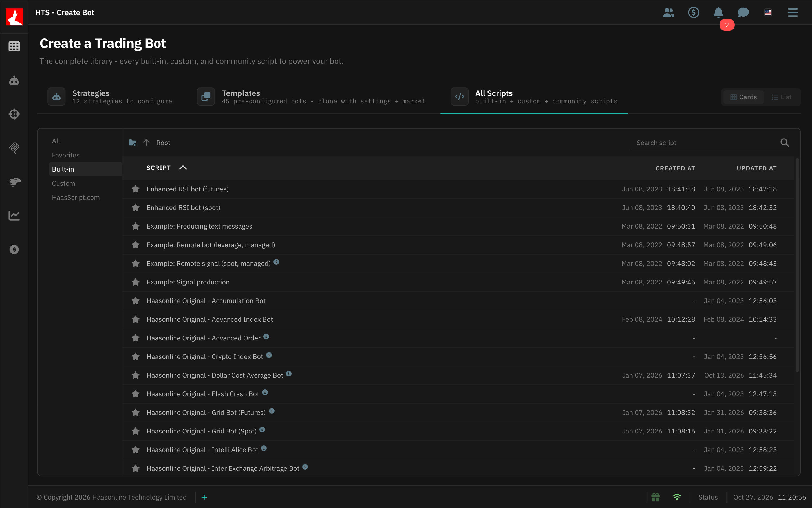This screenshot has height=508, width=812.
Task: Click the script list scrollbar
Action: coord(797,265)
